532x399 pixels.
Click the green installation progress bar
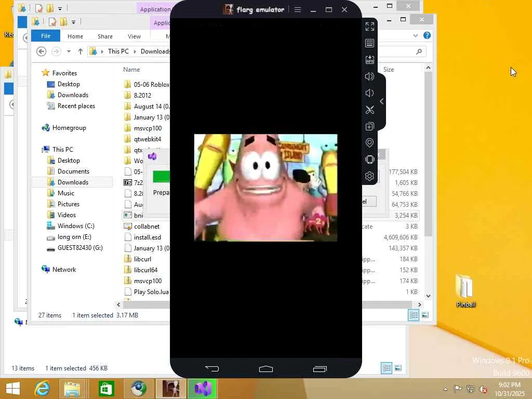coord(161,177)
